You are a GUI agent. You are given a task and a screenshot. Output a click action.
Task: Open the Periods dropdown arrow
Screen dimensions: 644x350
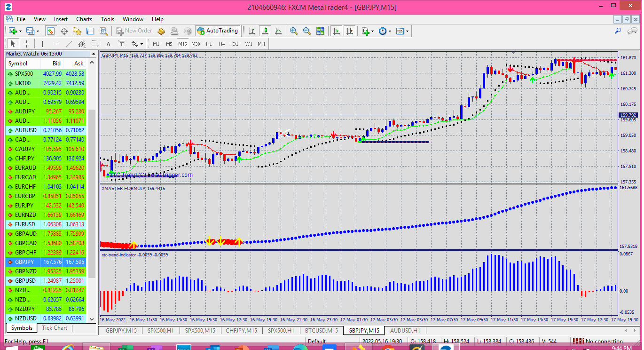(x=389, y=31)
